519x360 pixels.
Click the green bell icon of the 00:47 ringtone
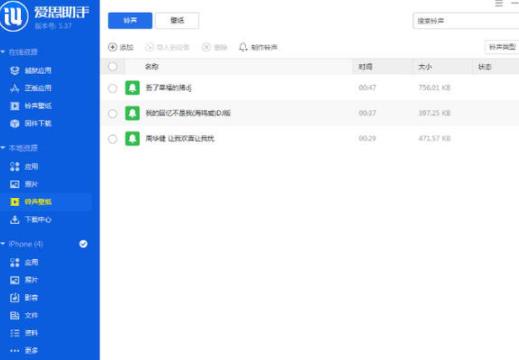tap(132, 88)
